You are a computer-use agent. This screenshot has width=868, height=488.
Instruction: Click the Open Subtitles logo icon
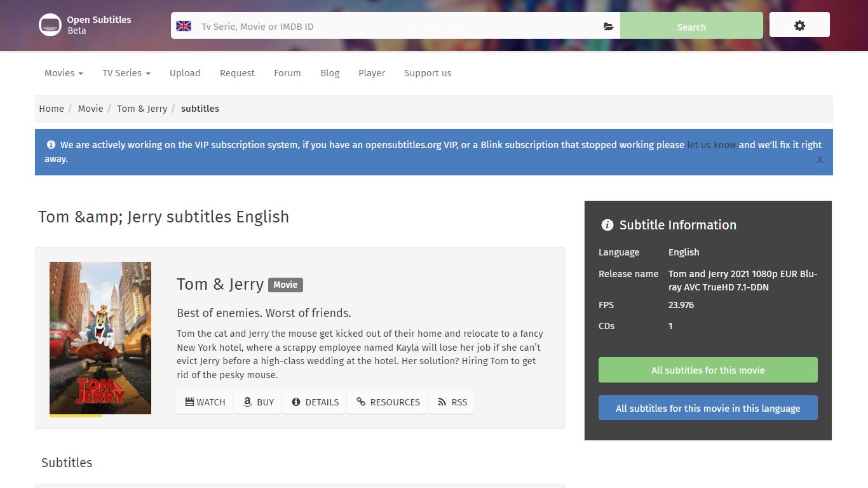point(50,25)
